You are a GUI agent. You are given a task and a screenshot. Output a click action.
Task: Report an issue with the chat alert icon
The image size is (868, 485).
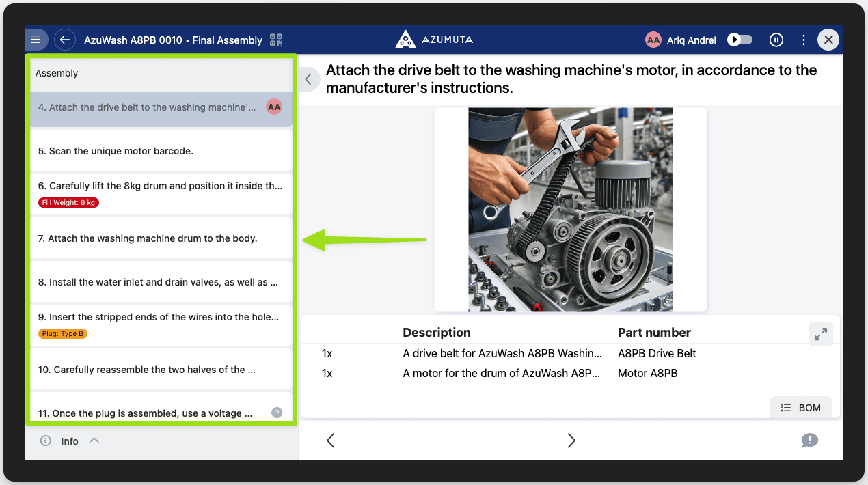[x=809, y=441]
